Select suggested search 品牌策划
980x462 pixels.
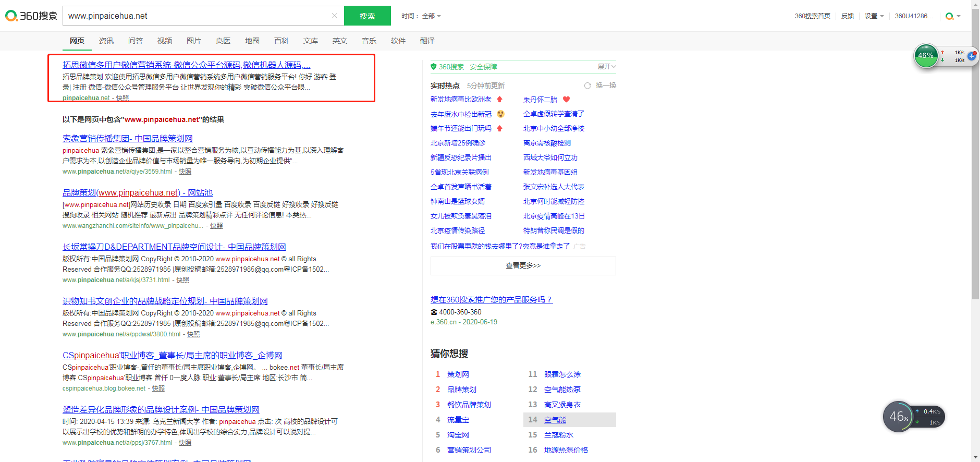(x=462, y=390)
